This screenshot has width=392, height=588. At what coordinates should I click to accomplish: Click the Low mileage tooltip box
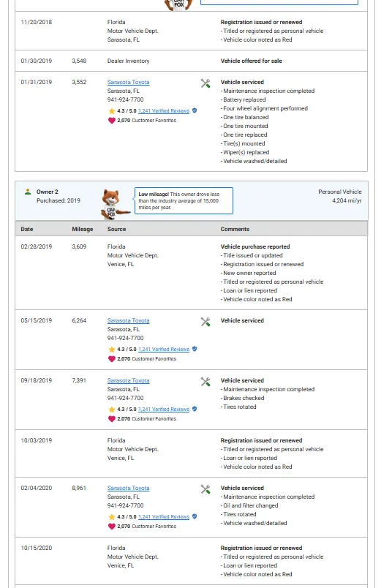point(184,201)
